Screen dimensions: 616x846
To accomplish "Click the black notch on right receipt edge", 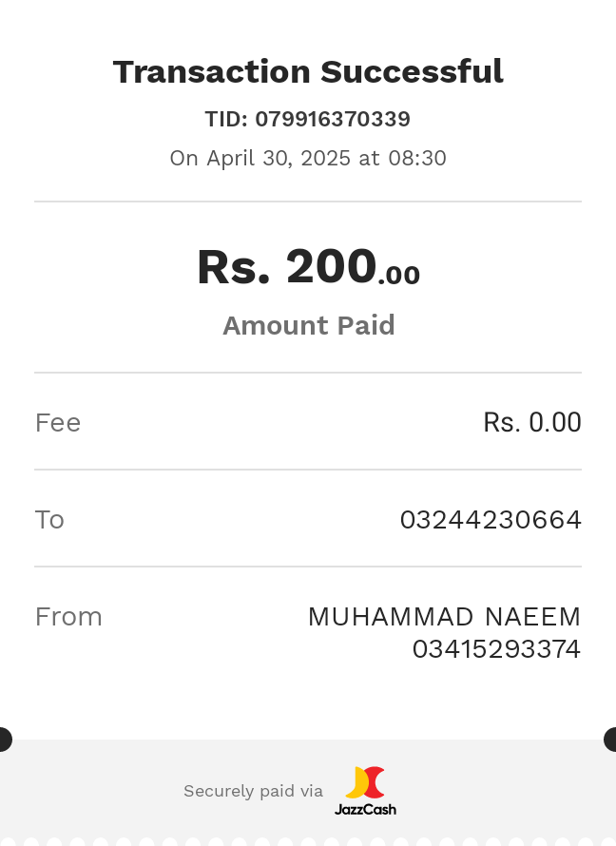I will [x=610, y=740].
